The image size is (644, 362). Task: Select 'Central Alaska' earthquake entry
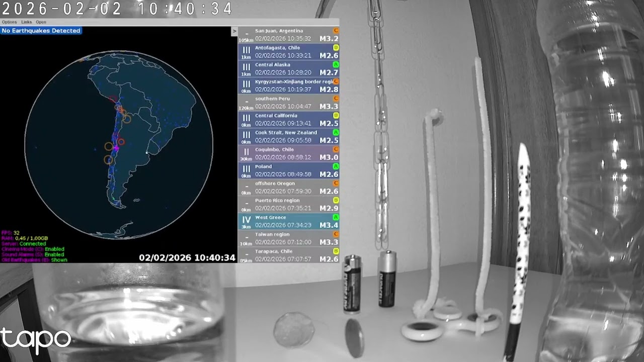click(x=289, y=69)
